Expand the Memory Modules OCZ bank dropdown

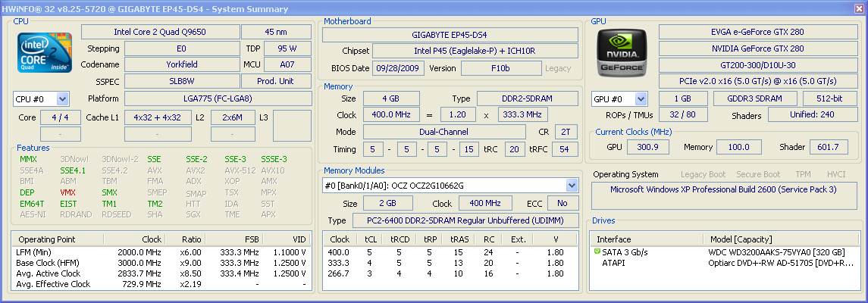pyautogui.click(x=572, y=186)
